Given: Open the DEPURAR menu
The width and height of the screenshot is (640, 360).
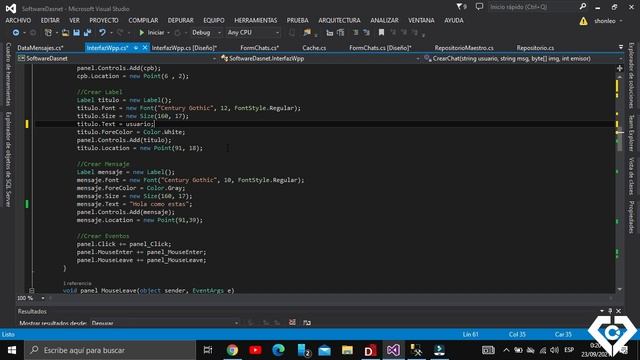Looking at the screenshot, I should (180, 20).
